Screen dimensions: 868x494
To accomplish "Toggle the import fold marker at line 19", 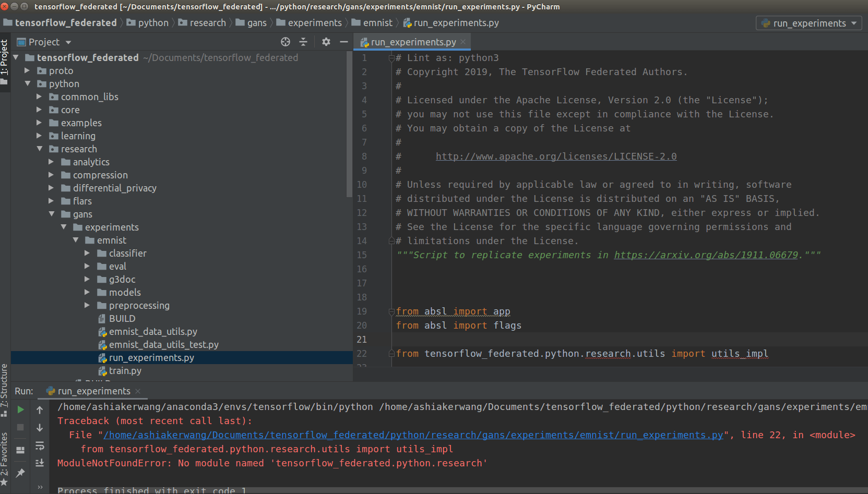I will [391, 311].
